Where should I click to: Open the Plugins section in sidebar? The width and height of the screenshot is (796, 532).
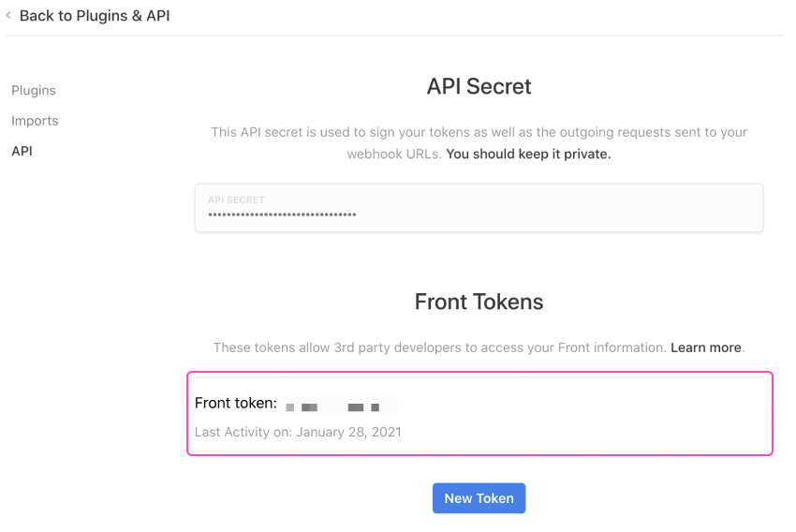point(34,91)
